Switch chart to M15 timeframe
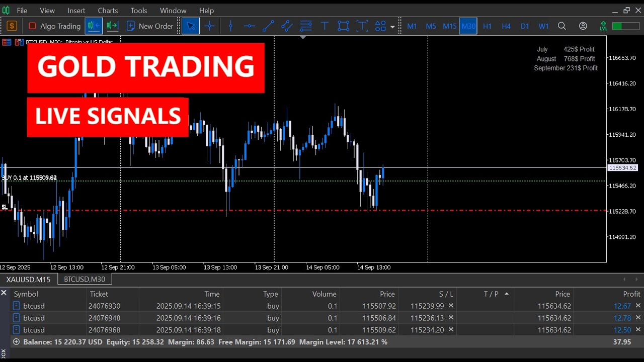Screen dimensions: 644x362 pyautogui.click(x=449, y=26)
